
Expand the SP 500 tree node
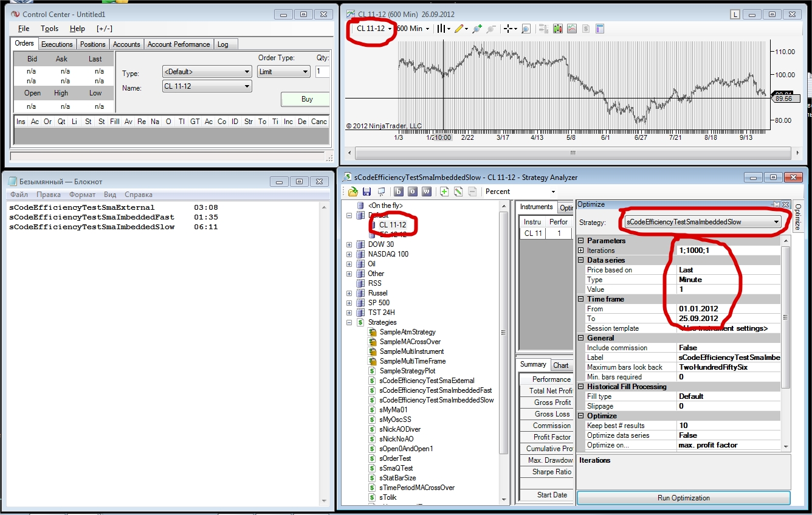click(x=349, y=303)
